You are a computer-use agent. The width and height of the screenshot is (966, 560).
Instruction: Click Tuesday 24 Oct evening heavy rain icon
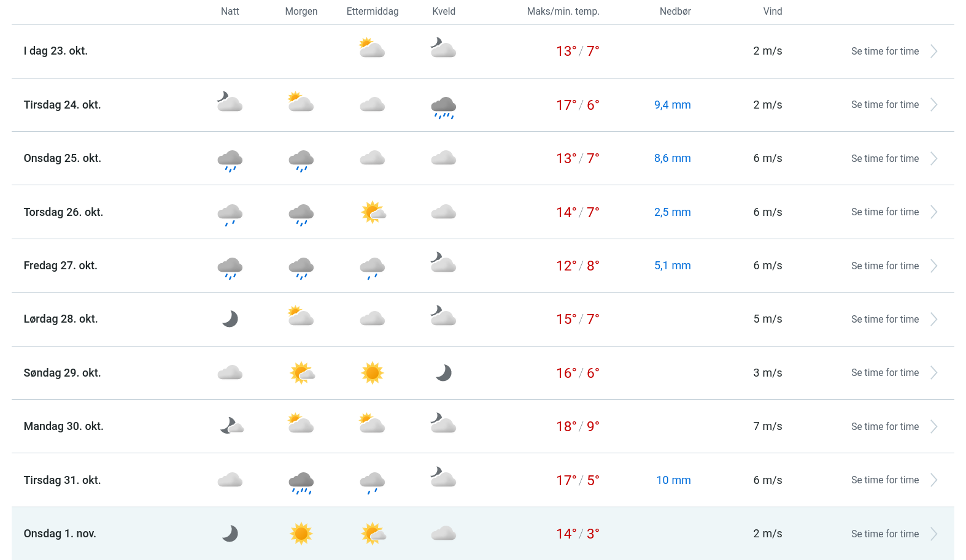(x=443, y=106)
